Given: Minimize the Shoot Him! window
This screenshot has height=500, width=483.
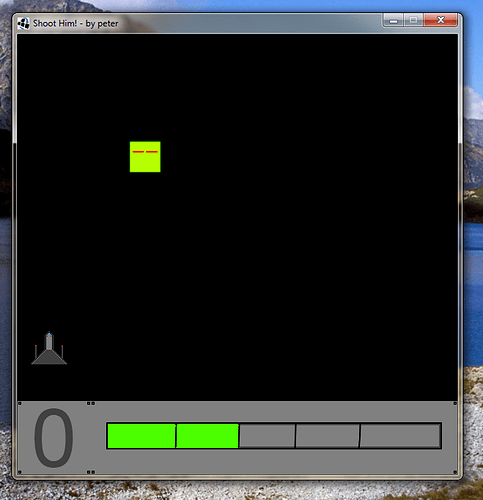Looking at the screenshot, I should click(x=393, y=20).
